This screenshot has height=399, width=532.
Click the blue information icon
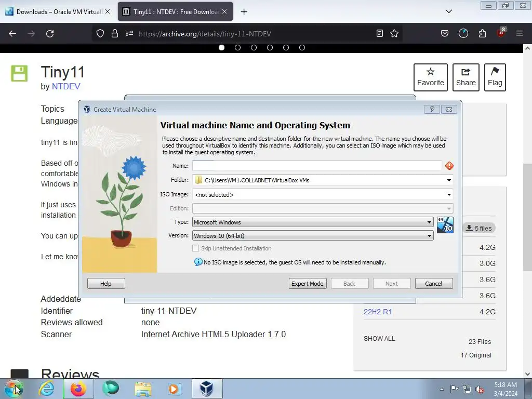coord(198,262)
